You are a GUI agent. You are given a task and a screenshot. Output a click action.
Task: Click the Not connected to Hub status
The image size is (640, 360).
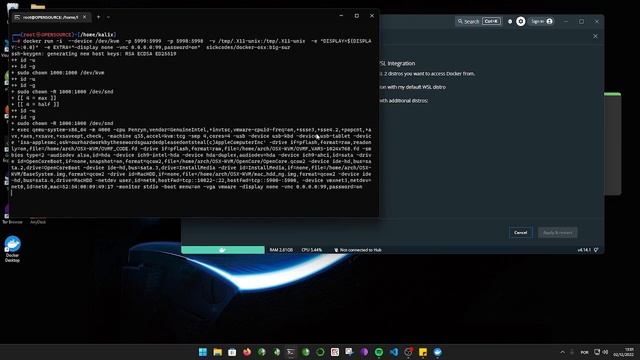coord(358,250)
